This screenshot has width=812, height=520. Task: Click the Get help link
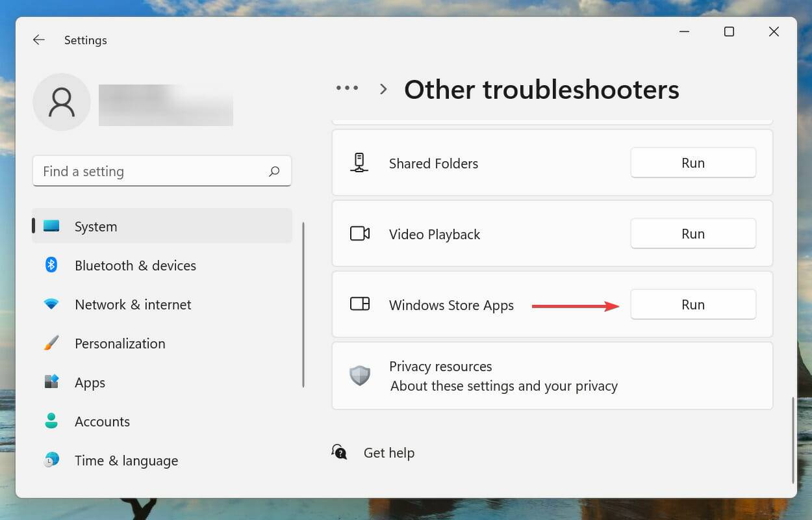pyautogui.click(x=388, y=453)
